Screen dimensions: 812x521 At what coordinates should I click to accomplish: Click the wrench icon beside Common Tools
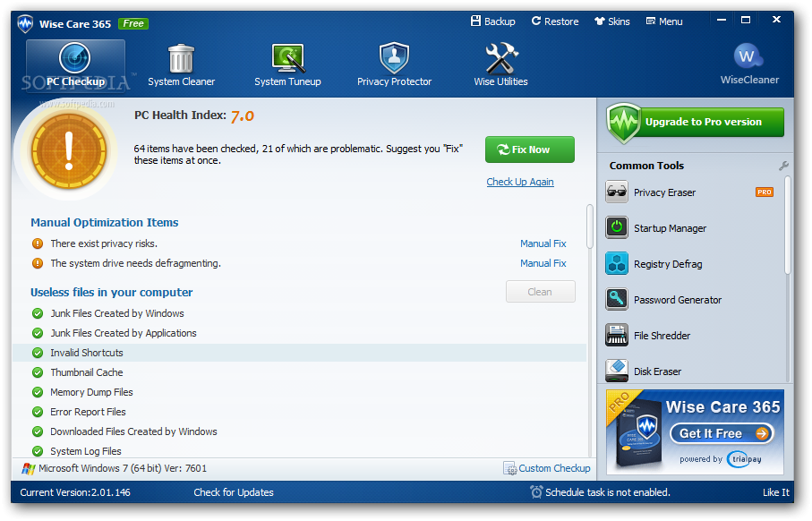click(x=783, y=166)
